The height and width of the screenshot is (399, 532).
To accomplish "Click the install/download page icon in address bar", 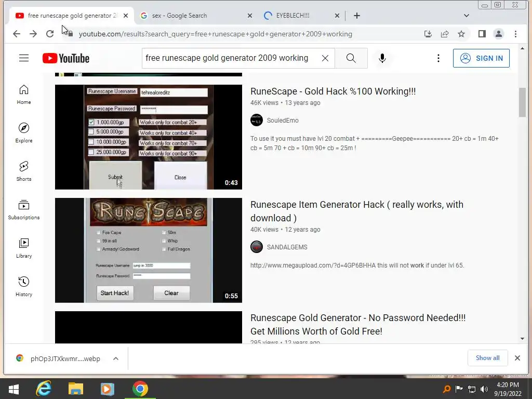I will click(428, 34).
